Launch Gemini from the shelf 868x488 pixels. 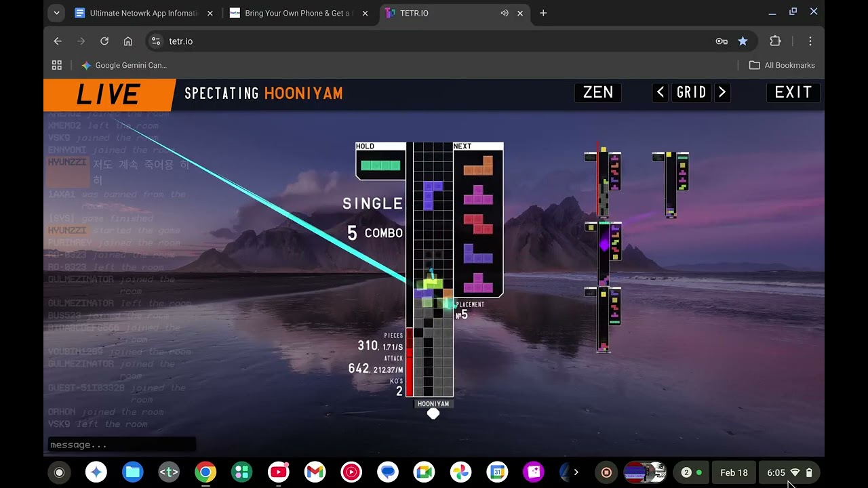(x=96, y=472)
